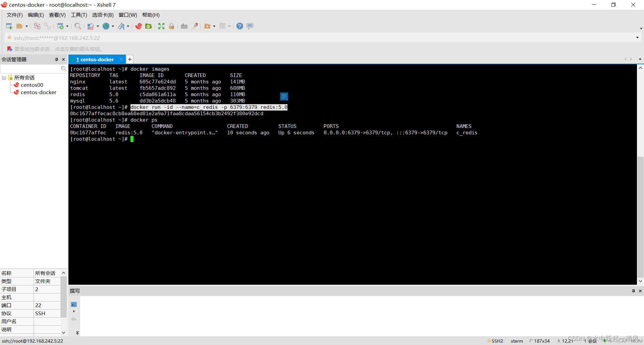Expand the layout dropdown arrow
644x345 pixels.
pos(229,26)
